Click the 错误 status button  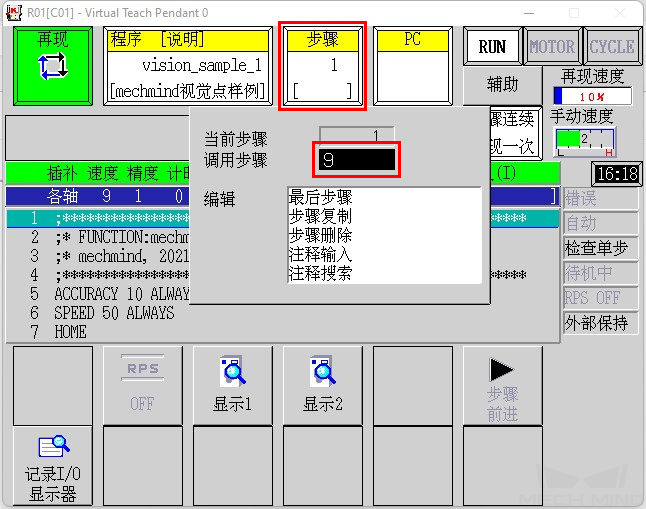point(600,199)
